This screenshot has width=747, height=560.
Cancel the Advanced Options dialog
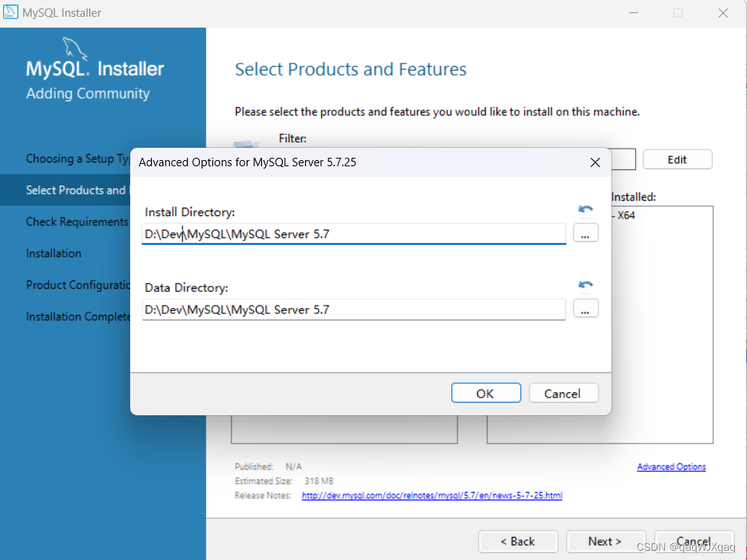coord(563,393)
